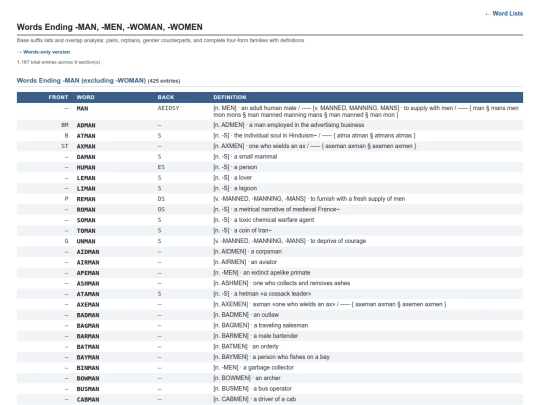The height and width of the screenshot is (405, 540).
Task: Select the word APEMAN
Action: click(x=88, y=273)
